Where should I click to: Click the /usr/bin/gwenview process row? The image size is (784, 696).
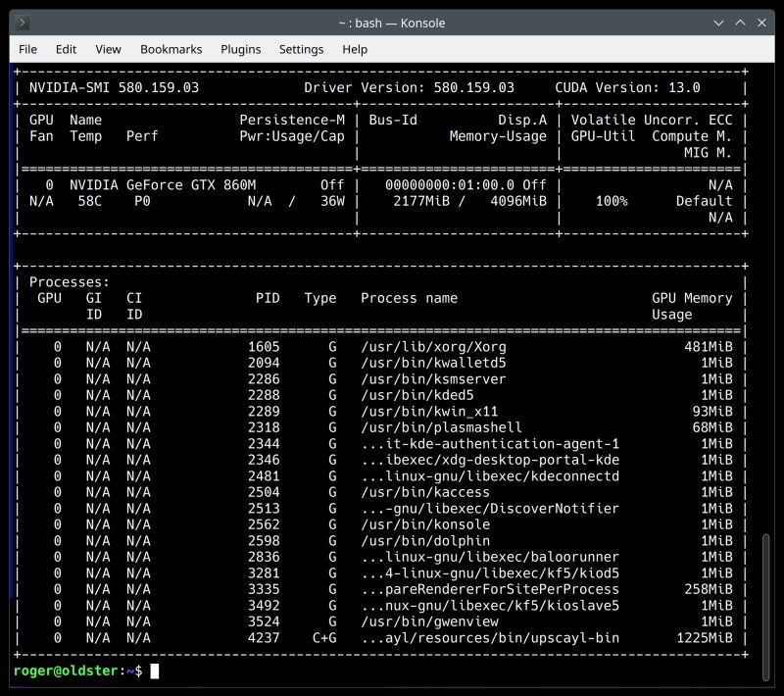pyautogui.click(x=382, y=621)
